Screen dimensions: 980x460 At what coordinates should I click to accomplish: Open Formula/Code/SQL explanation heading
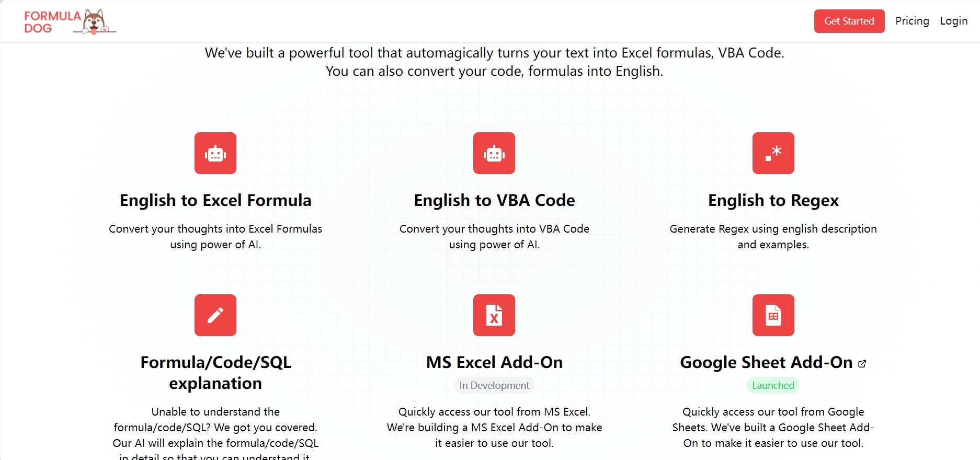[215, 373]
